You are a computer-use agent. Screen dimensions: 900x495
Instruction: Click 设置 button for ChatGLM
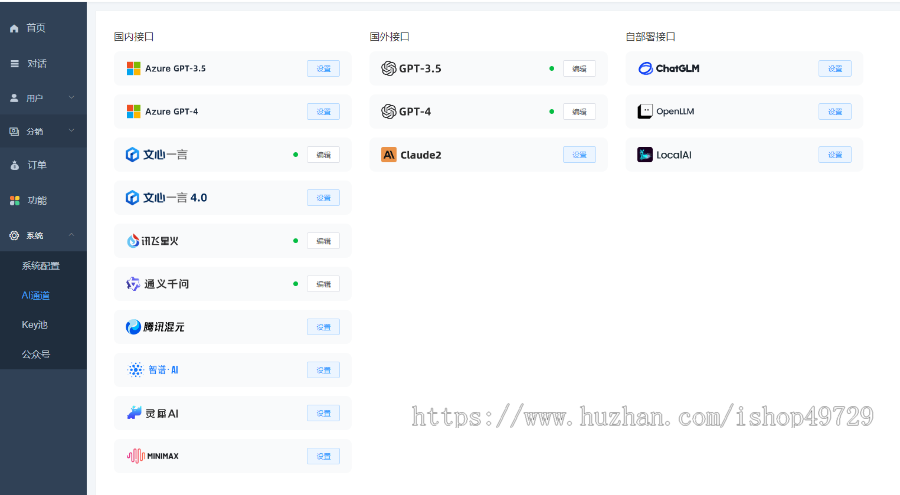click(x=835, y=68)
